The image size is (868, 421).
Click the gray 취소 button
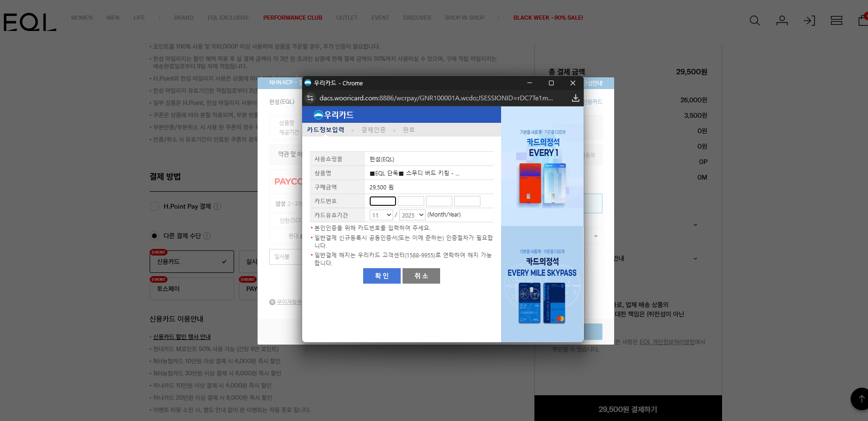tap(421, 276)
